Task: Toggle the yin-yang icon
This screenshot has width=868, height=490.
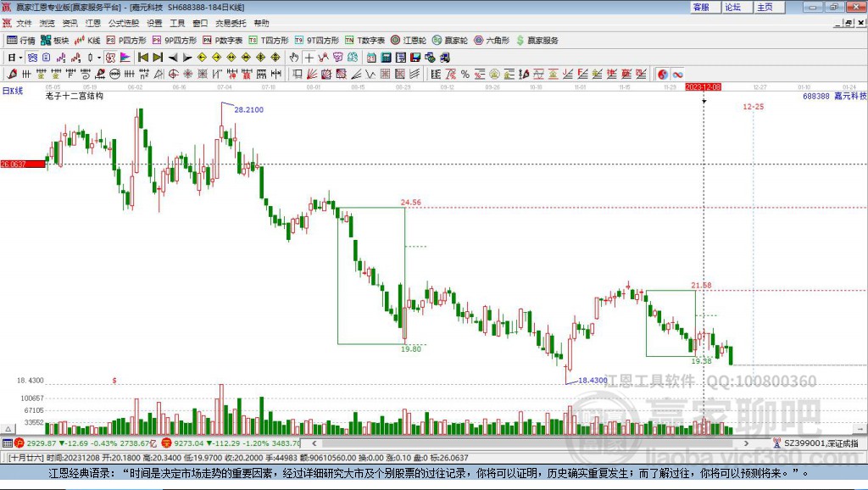Action: coord(663,75)
